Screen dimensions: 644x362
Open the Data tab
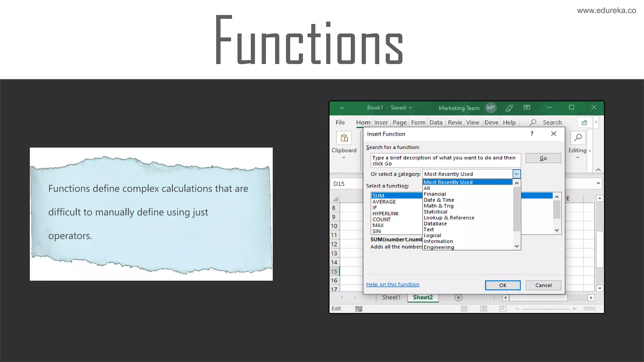pos(436,122)
